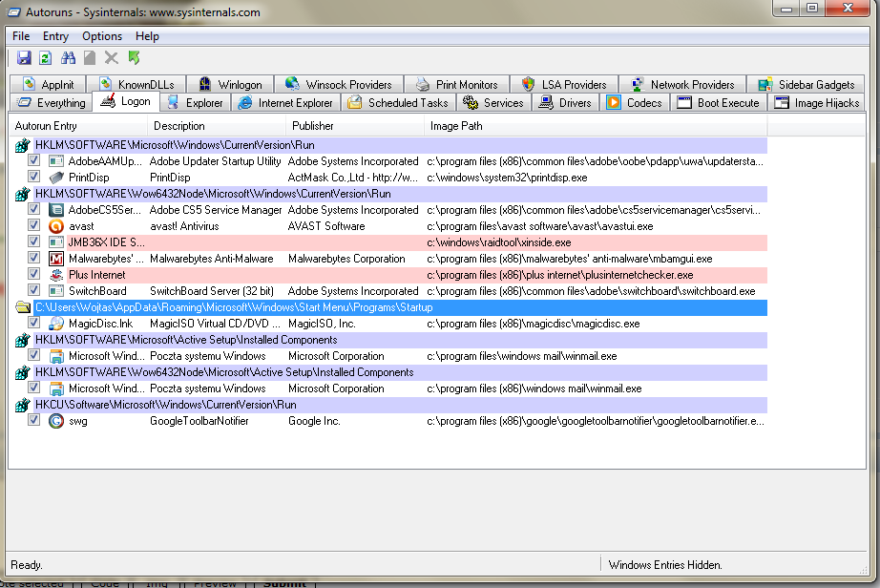Select the Image Hijacks tab
Image resolution: width=880 pixels, height=588 pixels.
coord(817,103)
